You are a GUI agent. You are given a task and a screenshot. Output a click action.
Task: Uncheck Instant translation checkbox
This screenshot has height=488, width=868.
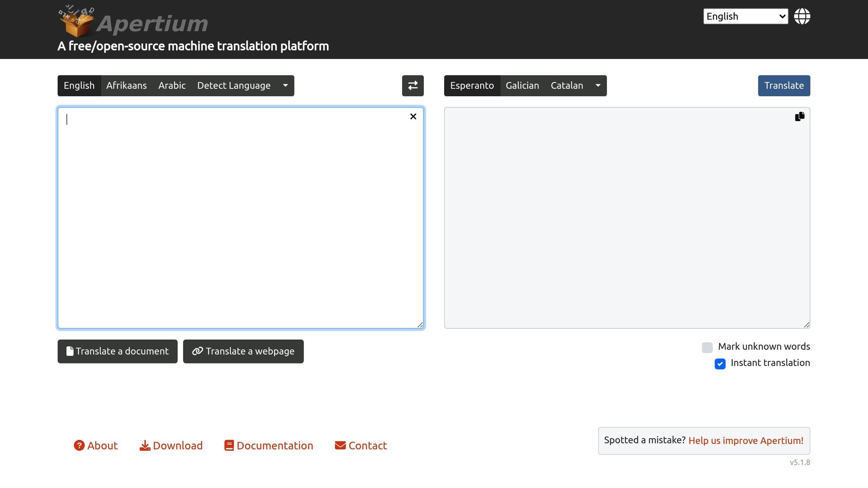point(720,364)
